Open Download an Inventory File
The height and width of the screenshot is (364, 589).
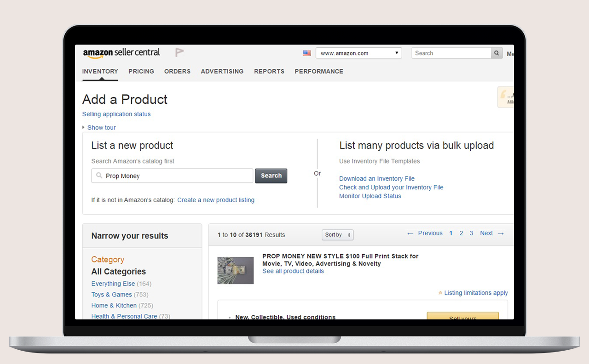pos(376,178)
